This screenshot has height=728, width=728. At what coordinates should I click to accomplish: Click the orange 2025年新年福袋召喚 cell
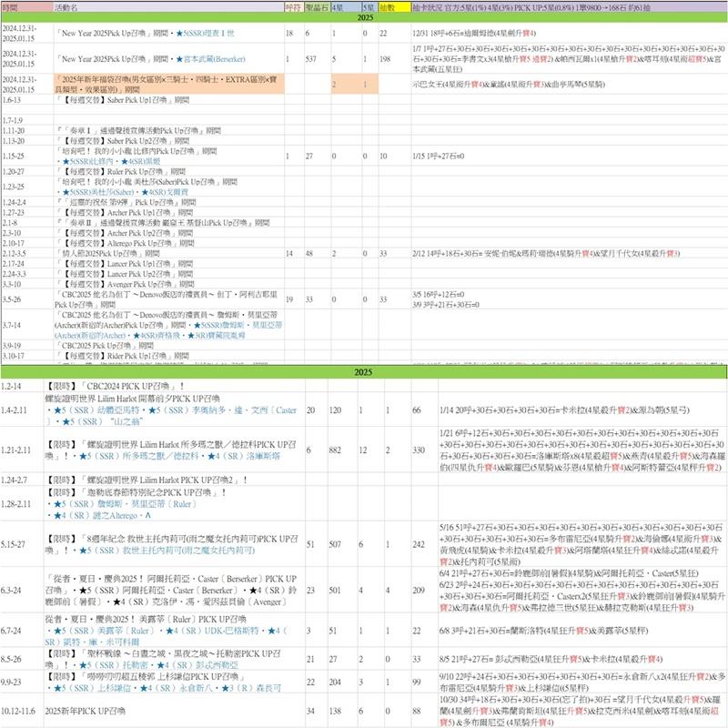[x=169, y=84]
